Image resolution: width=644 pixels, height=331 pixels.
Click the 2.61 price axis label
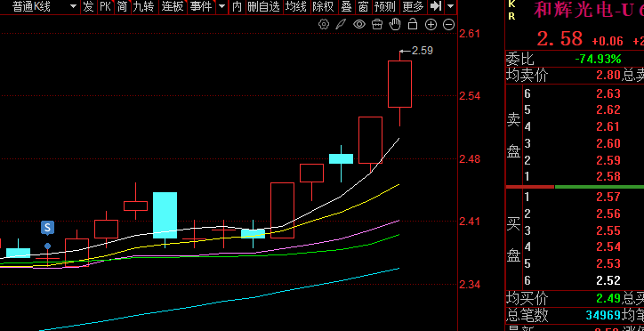[x=470, y=33]
